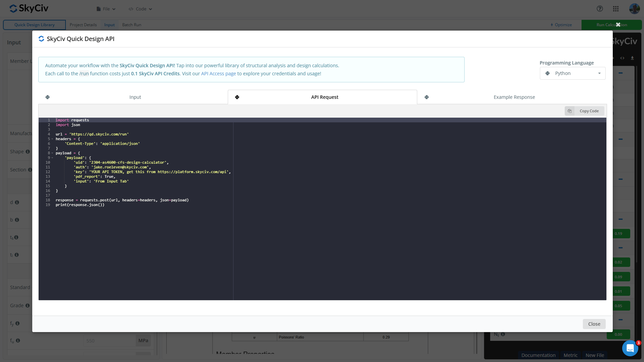This screenshot has height=362, width=644.
Task: Click the SkyCiv logo in header
Action: (29, 8)
